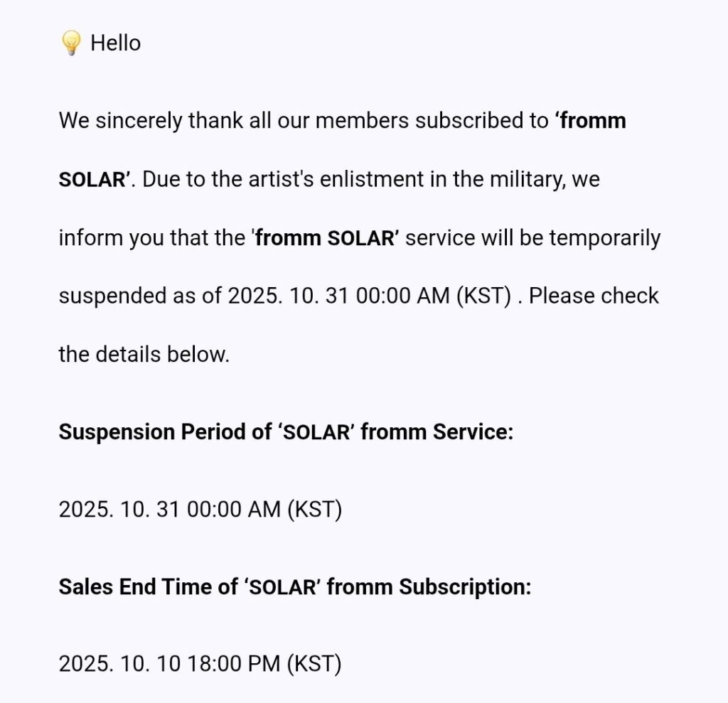The height and width of the screenshot is (703, 728).
Task: Click the word "temporarily"
Action: 605,237
